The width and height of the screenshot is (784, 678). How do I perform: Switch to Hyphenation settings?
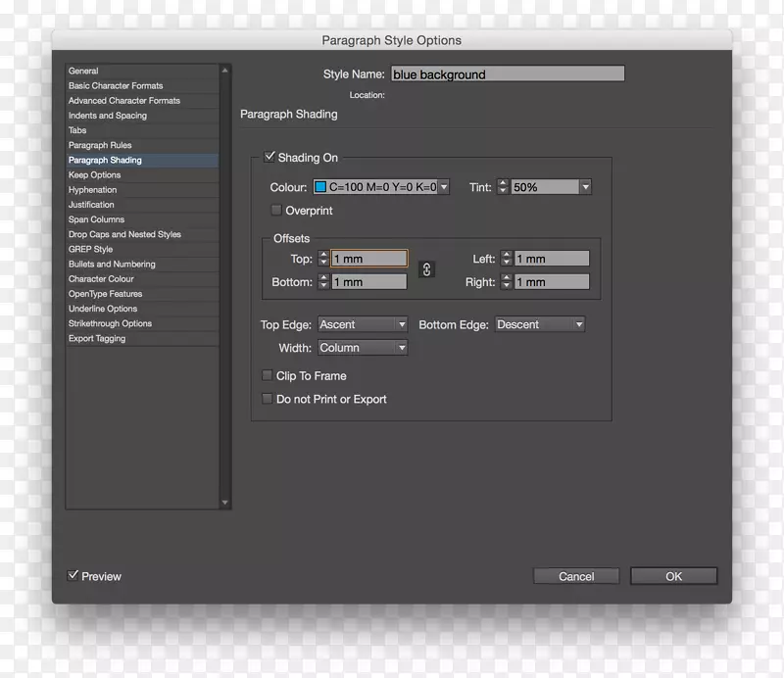[91, 189]
